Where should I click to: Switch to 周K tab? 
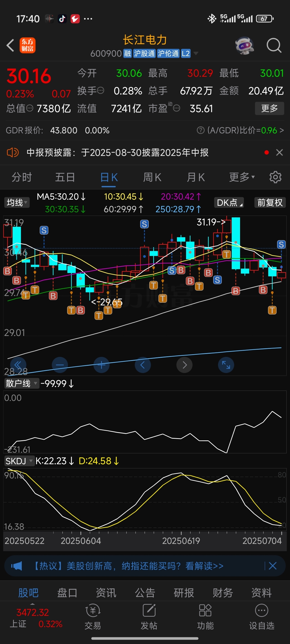(152, 177)
